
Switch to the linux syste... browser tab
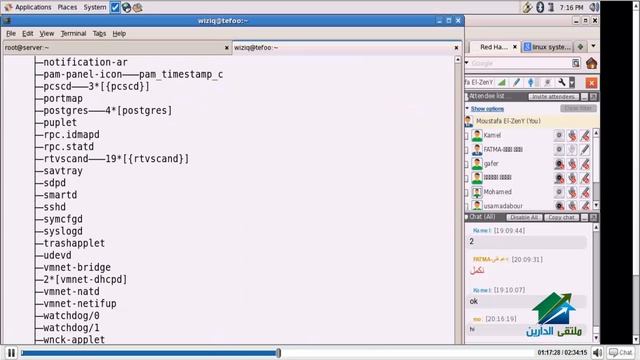point(547,47)
